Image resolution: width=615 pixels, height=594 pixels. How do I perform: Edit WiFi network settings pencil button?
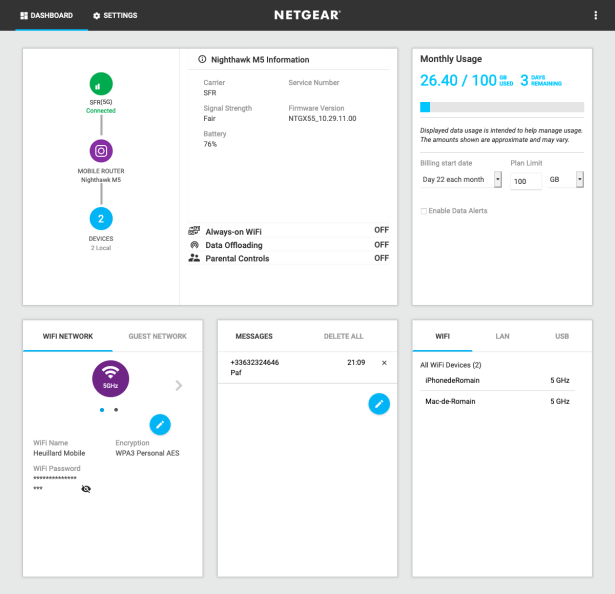click(160, 425)
